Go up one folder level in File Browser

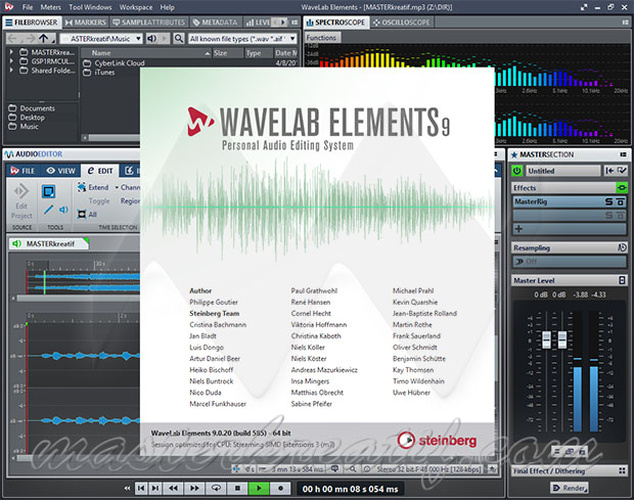(x=44, y=38)
